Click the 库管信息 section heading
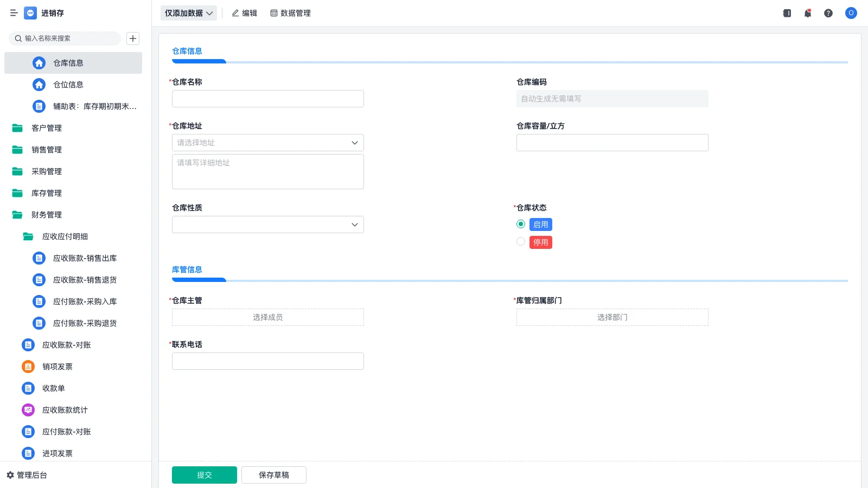Image resolution: width=868 pixels, height=488 pixels. pyautogui.click(x=187, y=269)
